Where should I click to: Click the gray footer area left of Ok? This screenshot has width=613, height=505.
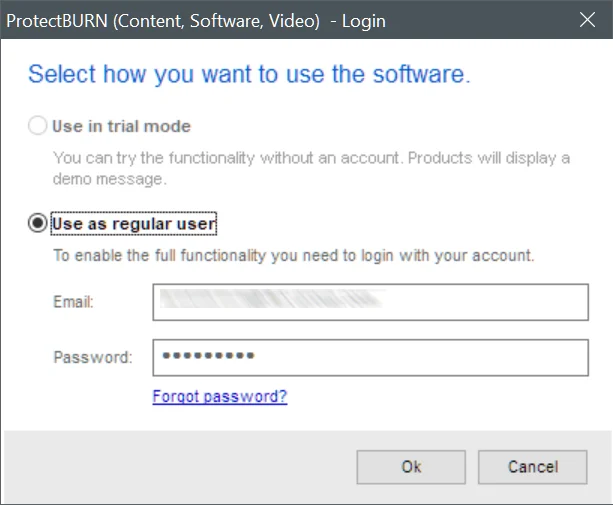(180, 466)
